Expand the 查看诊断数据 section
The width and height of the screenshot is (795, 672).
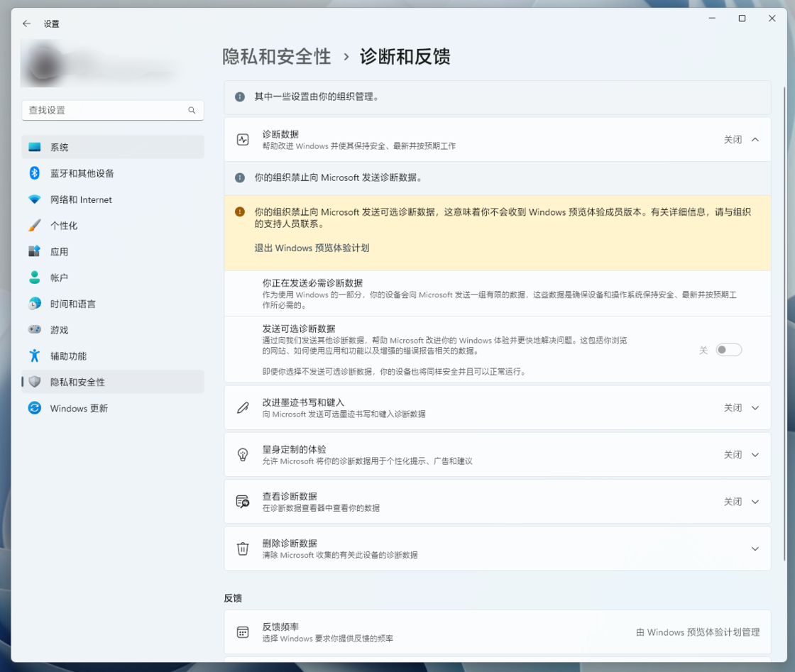coord(755,502)
